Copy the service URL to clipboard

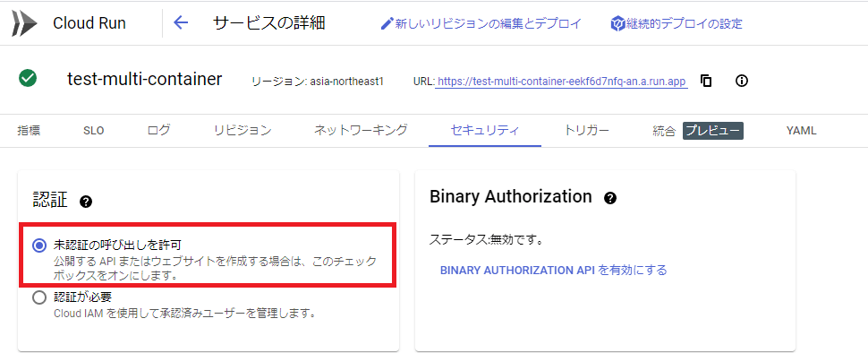[x=706, y=81]
